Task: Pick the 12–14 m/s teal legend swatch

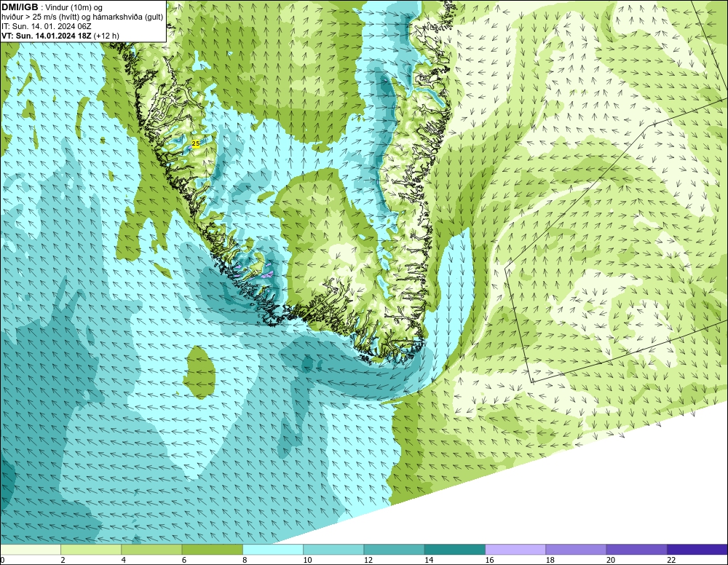Action: click(x=394, y=550)
